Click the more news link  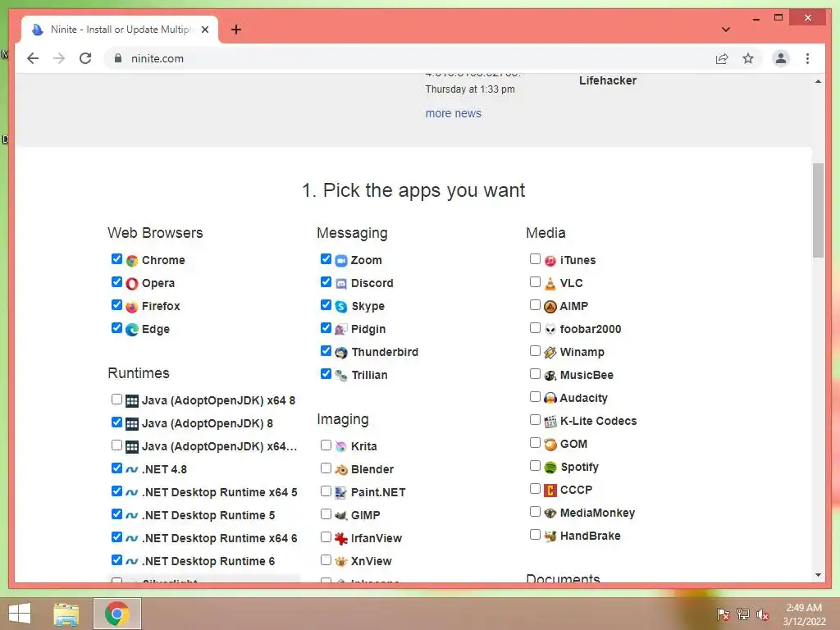pyautogui.click(x=453, y=113)
